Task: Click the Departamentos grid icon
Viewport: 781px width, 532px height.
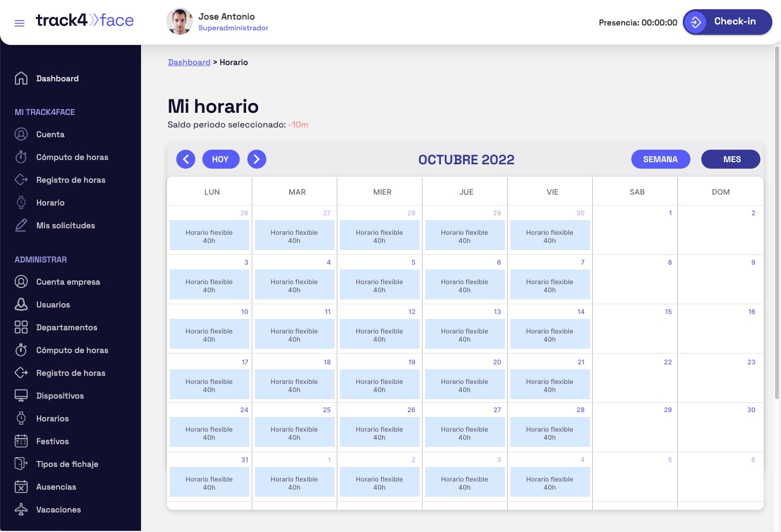Action: [21, 328]
